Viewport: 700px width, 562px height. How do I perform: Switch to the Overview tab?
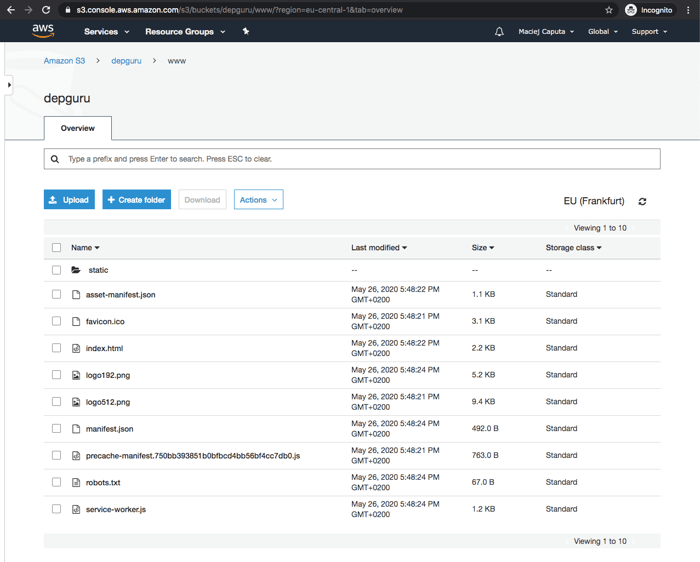77,129
